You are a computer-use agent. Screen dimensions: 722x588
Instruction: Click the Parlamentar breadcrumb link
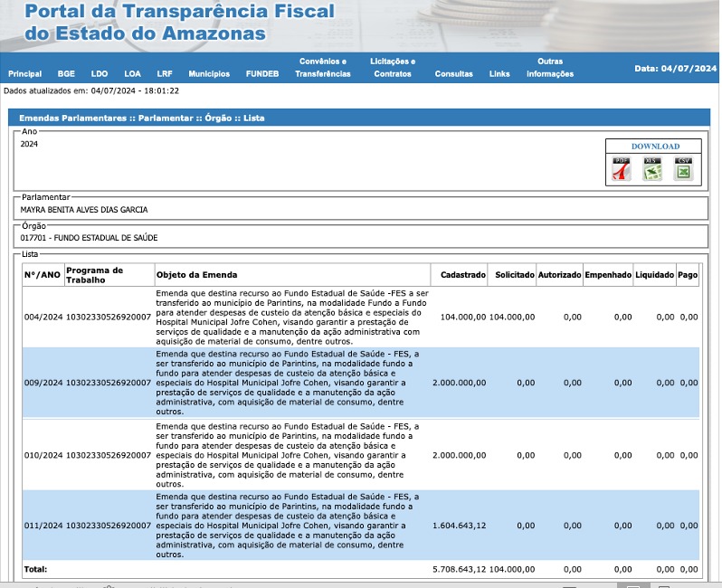165,118
